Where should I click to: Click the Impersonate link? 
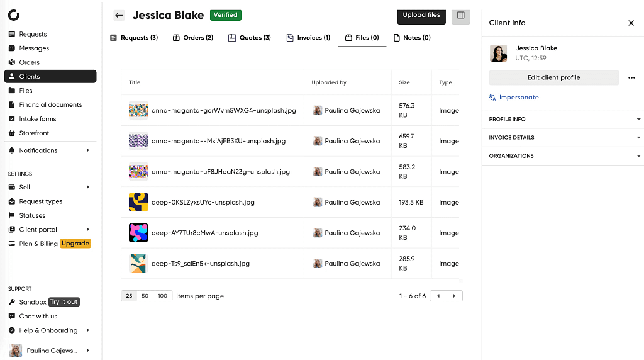(x=514, y=98)
